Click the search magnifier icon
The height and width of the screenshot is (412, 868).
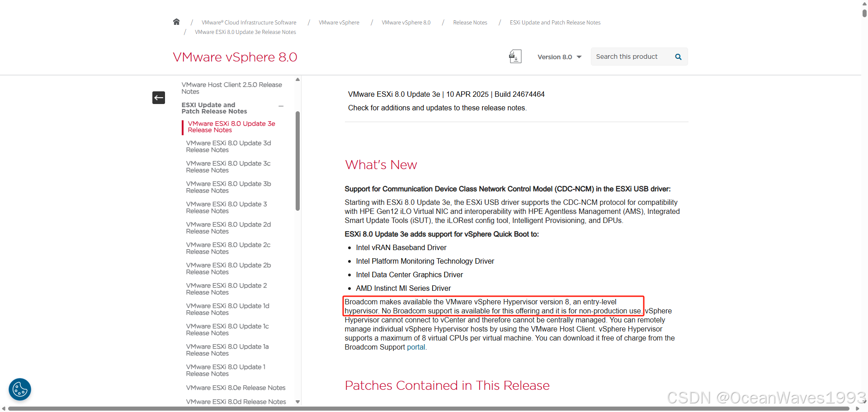pos(678,57)
